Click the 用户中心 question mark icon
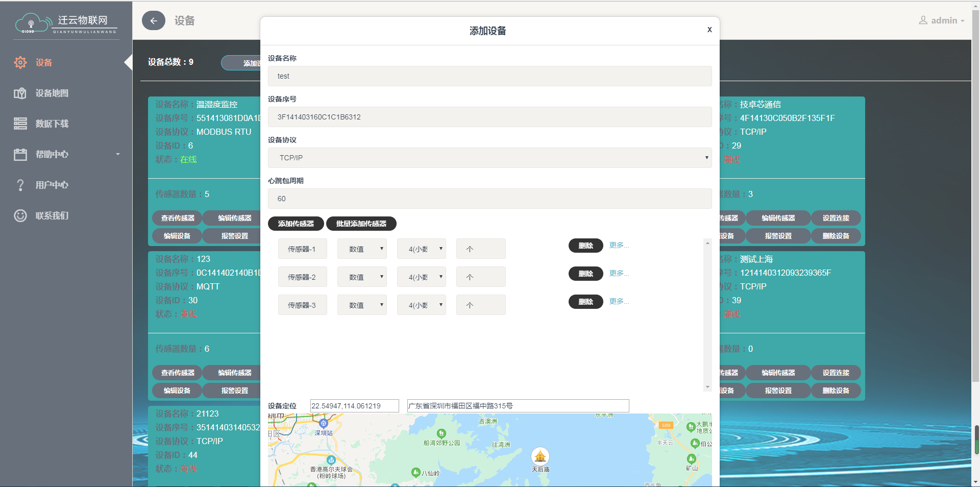The image size is (980, 487). 20,185
